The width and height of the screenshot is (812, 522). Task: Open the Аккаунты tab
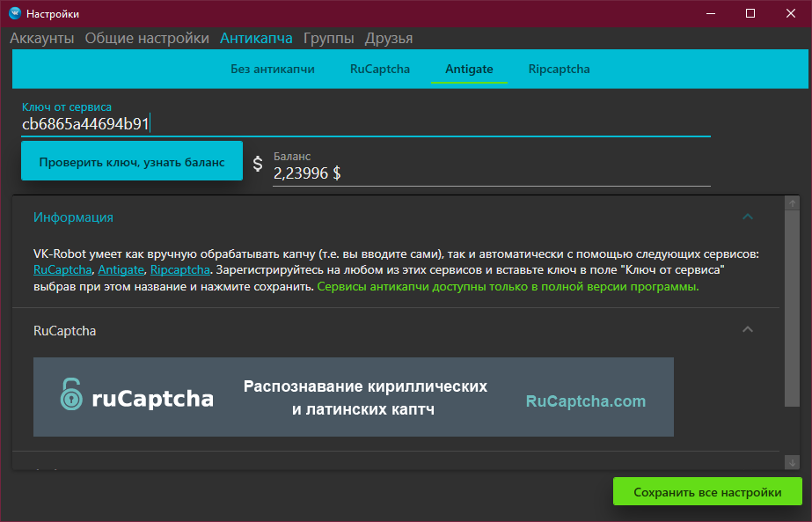click(x=41, y=38)
